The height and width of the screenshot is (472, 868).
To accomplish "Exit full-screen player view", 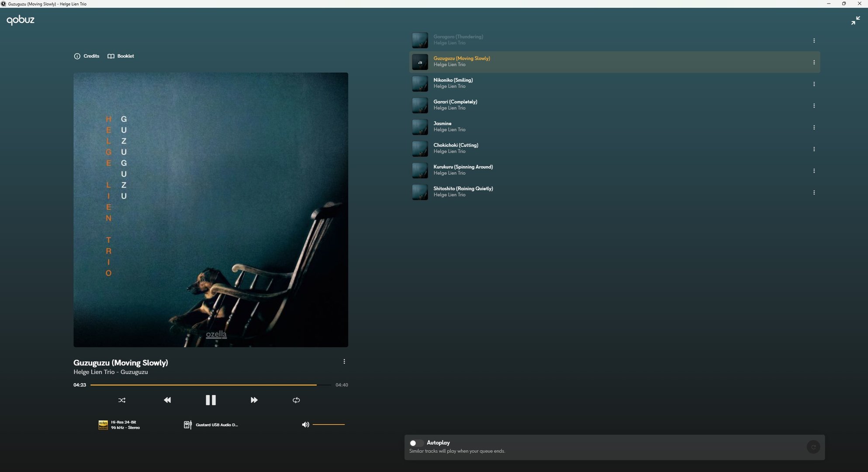I will pos(855,21).
